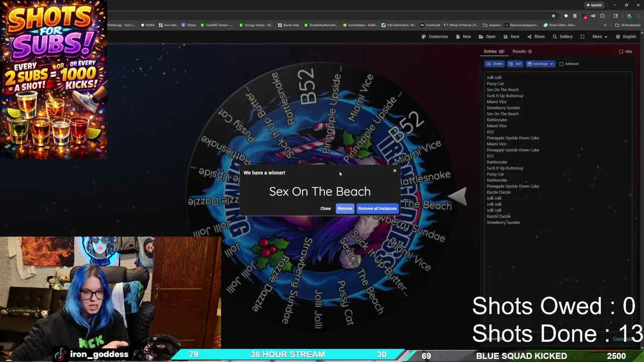The image size is (644, 362).
Task: Open the IronGoddess Kick bookmark
Action: coord(360,25)
